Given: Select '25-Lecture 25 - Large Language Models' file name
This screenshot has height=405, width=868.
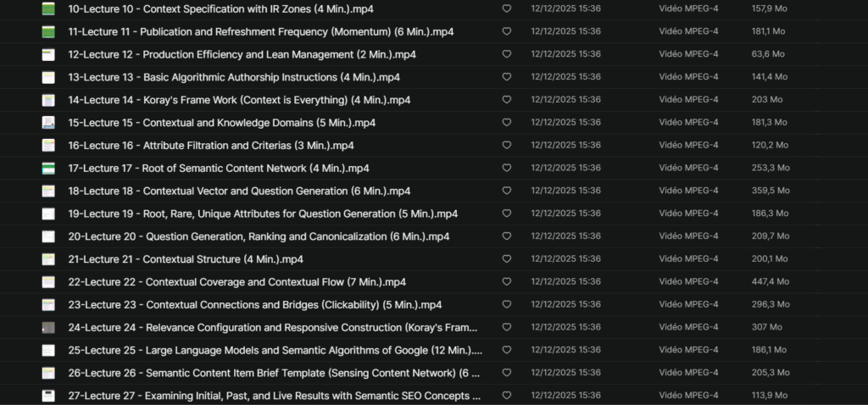Looking at the screenshot, I should [x=275, y=350].
